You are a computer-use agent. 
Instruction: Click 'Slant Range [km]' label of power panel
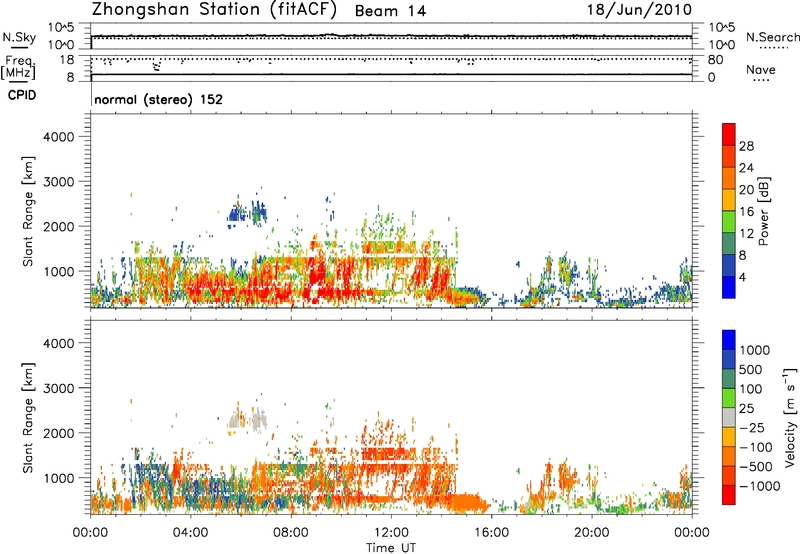(28, 211)
